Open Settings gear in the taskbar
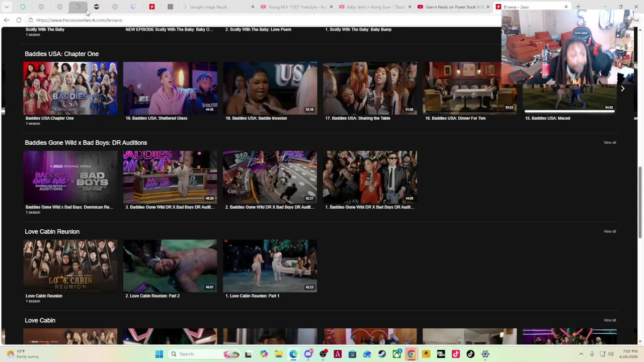This screenshot has width=644, height=362. tap(485, 354)
